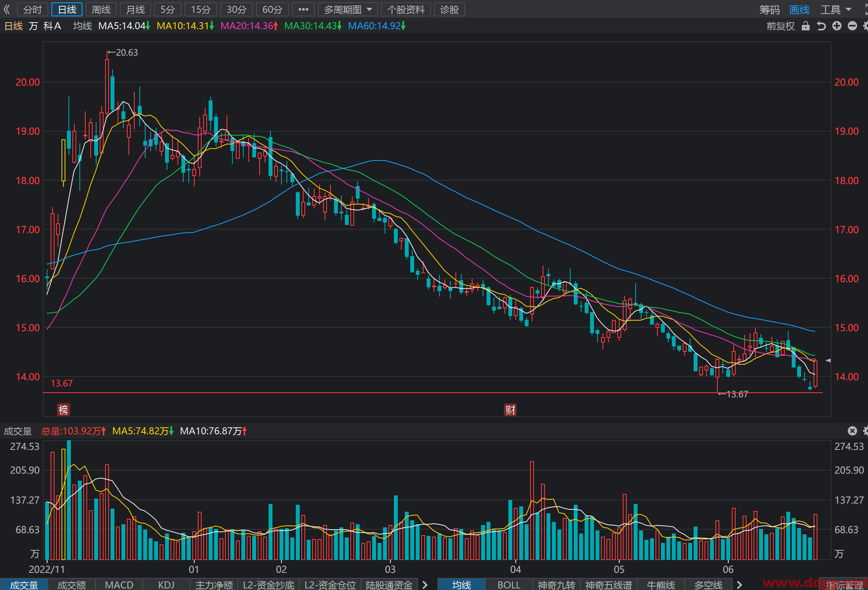Toggle the 画线 drawing mode
The image size is (868, 590).
tap(799, 10)
